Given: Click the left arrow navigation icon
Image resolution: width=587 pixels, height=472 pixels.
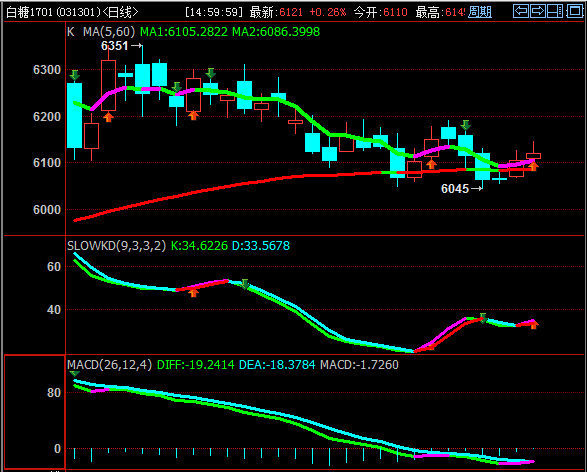Looking at the screenshot, I should tap(521, 11).
